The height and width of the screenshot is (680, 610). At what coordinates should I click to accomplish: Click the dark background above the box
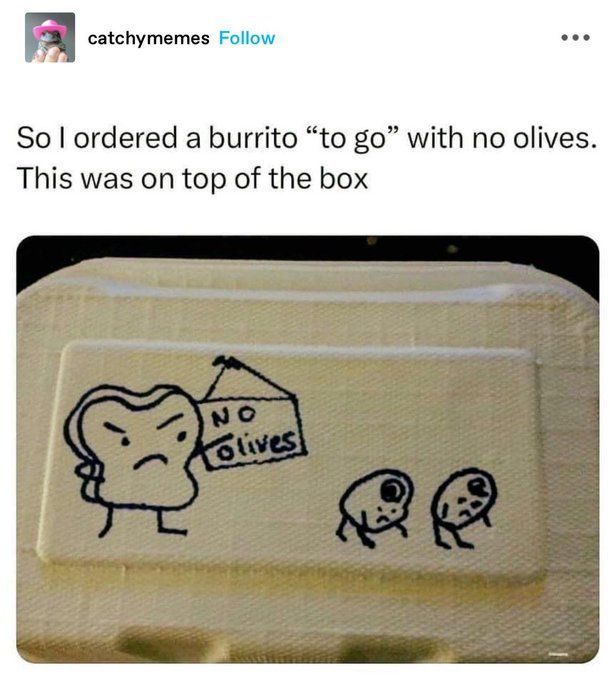tap(308, 248)
